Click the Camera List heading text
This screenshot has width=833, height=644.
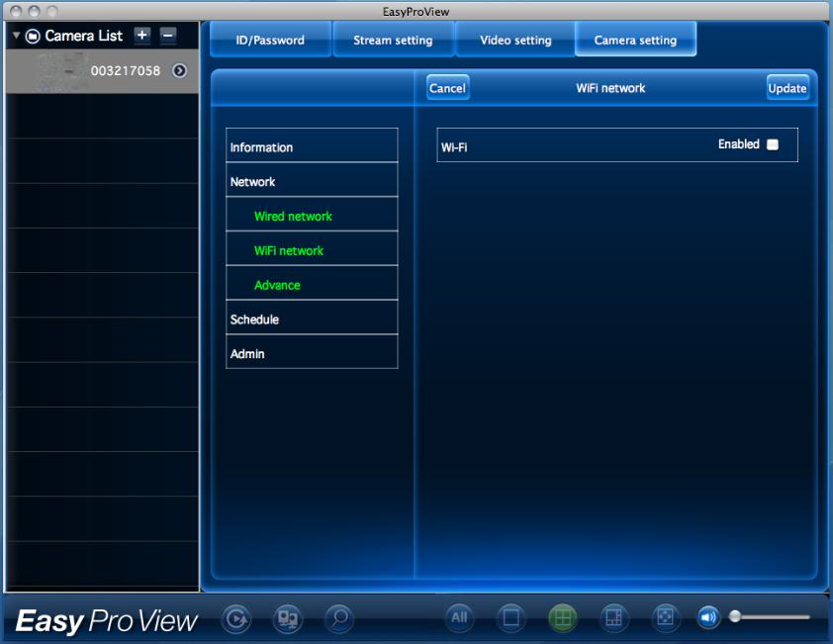coord(83,36)
